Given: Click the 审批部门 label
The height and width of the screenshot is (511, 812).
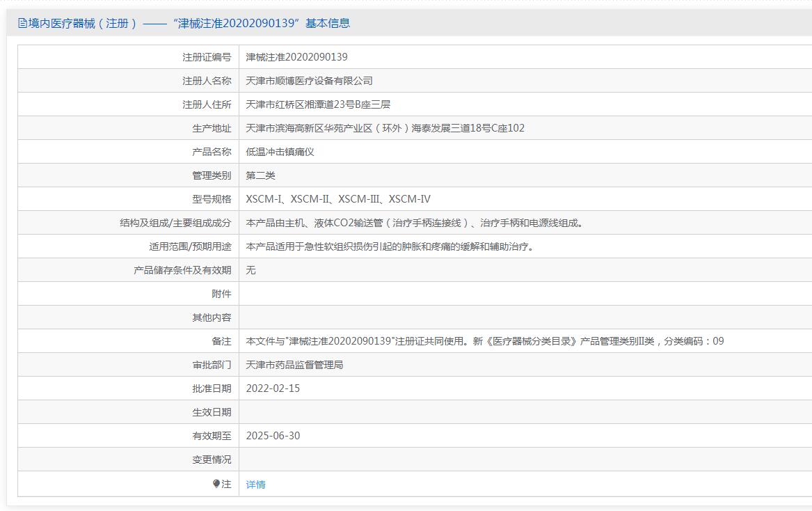Looking at the screenshot, I should coord(212,365).
